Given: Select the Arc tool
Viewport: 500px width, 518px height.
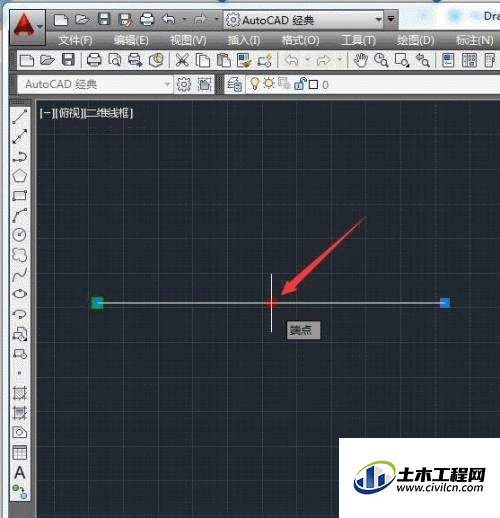Looking at the screenshot, I should (20, 215).
